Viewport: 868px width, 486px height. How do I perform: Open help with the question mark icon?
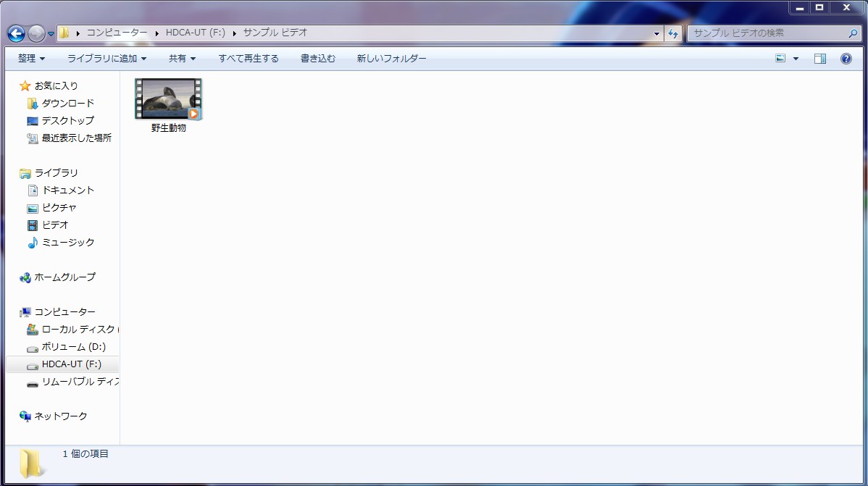(x=846, y=58)
